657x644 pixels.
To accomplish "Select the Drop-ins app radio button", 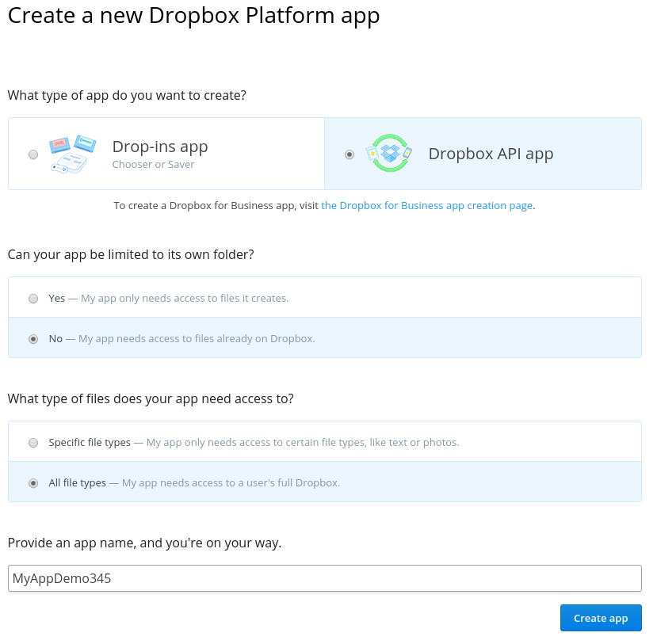I will (33, 154).
